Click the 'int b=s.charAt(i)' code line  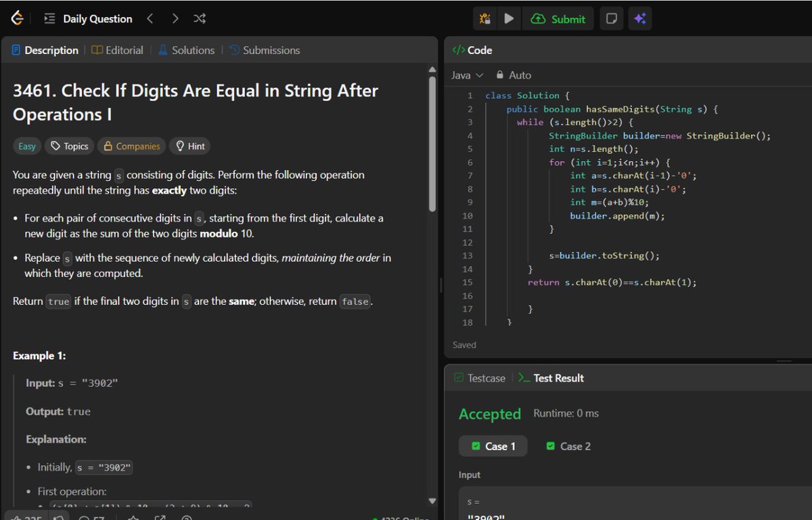(628, 189)
